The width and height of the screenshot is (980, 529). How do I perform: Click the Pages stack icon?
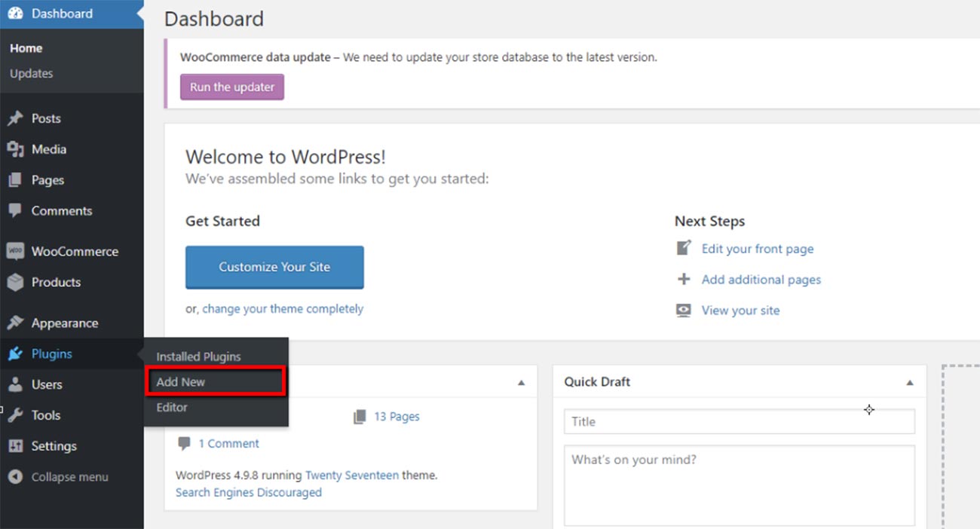15,180
